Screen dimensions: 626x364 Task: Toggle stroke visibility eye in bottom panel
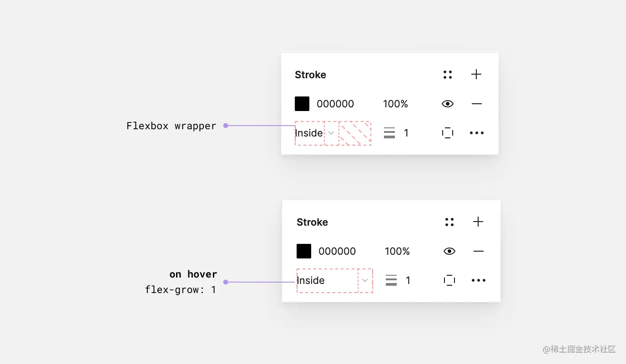click(x=449, y=251)
